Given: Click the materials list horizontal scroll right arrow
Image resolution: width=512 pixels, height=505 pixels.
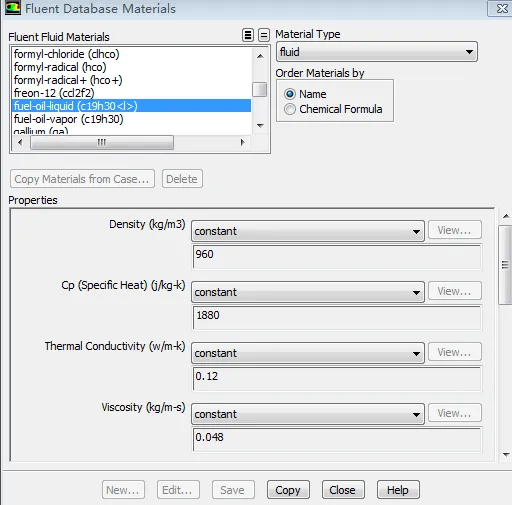Looking at the screenshot, I should [x=243, y=142].
